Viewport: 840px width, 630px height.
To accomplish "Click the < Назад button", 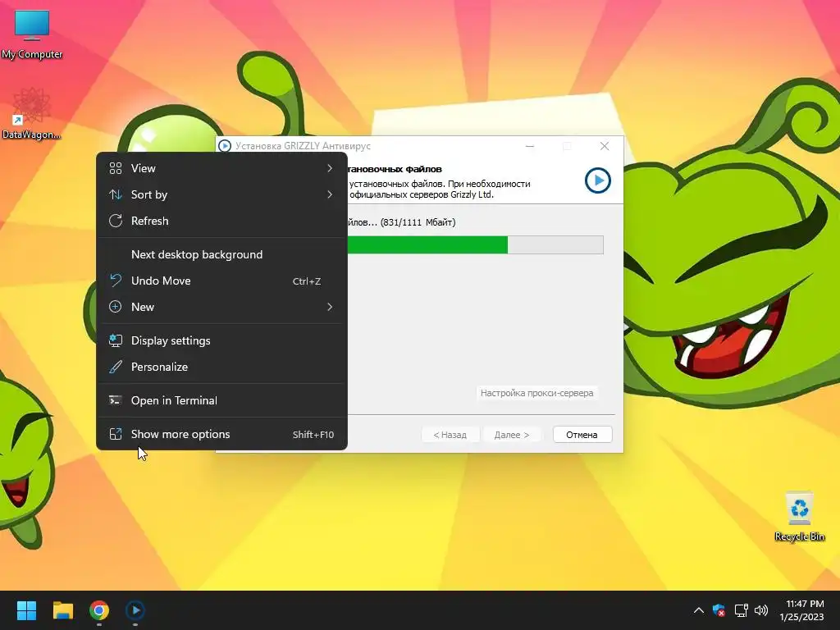I will 450,435.
